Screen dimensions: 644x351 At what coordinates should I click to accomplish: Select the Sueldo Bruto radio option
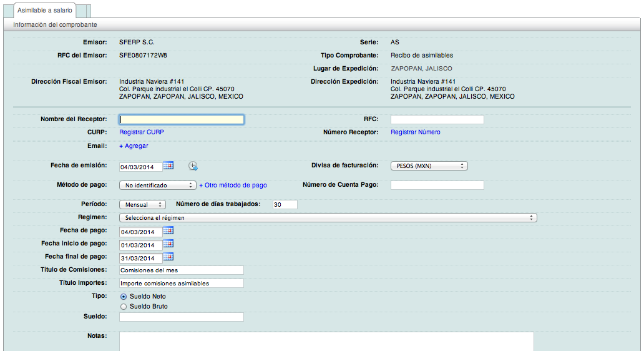pyautogui.click(x=124, y=307)
